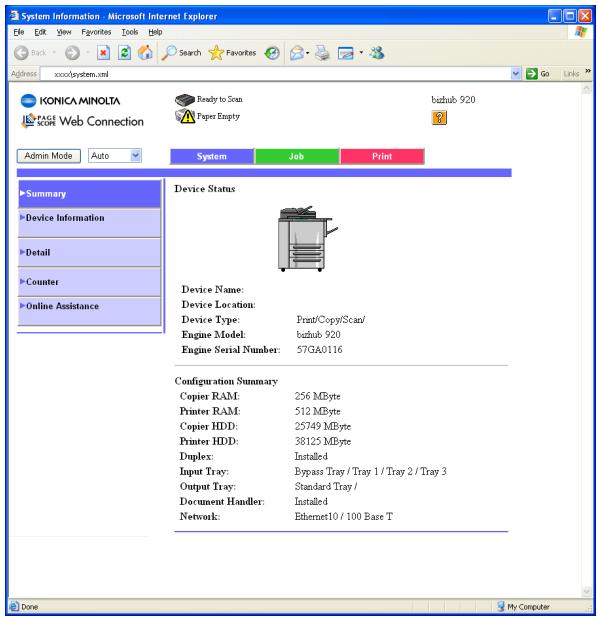This screenshot has height=618, width=598.
Task: Open the Back button history dropdown arrow
Action: pyautogui.click(x=54, y=52)
